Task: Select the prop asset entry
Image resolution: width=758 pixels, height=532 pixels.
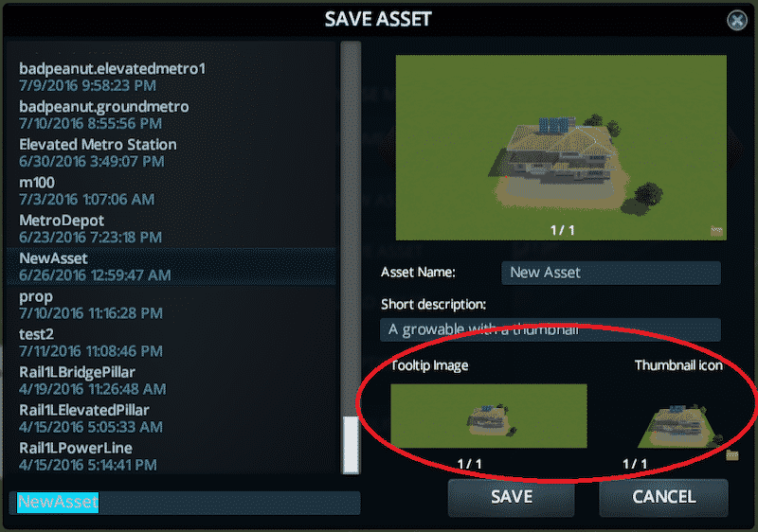Action: click(x=171, y=305)
